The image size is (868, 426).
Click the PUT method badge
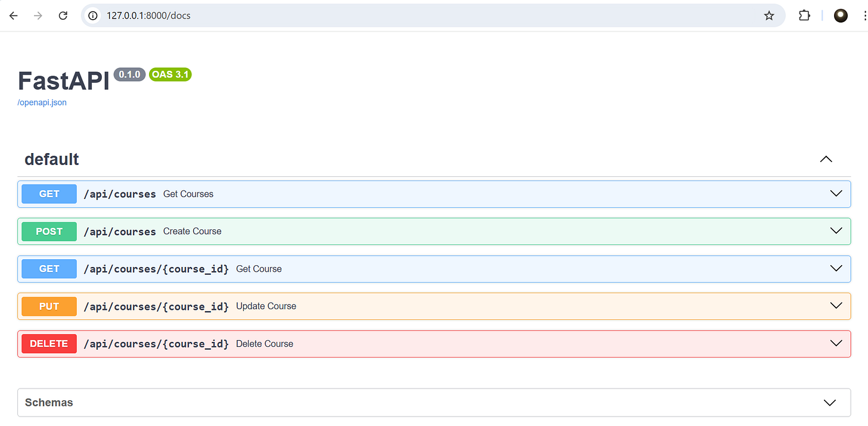(x=49, y=306)
